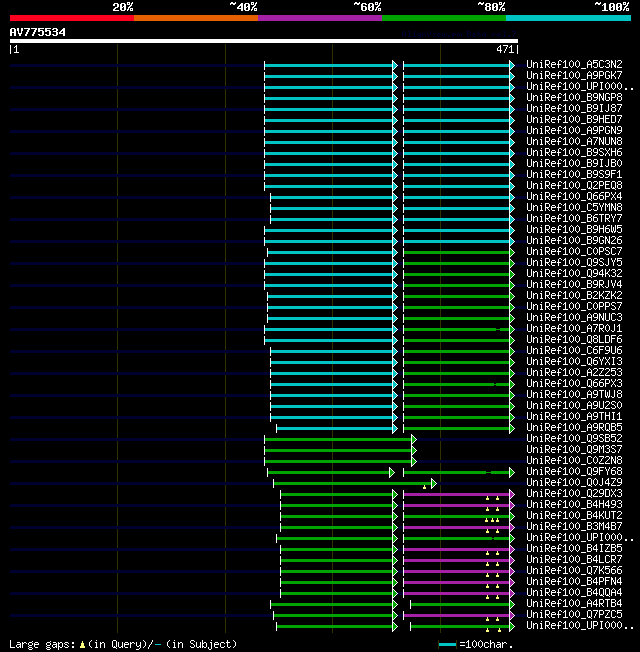Select hit UniRef100_A9PGK7
640x652 pixels.
(574, 75)
